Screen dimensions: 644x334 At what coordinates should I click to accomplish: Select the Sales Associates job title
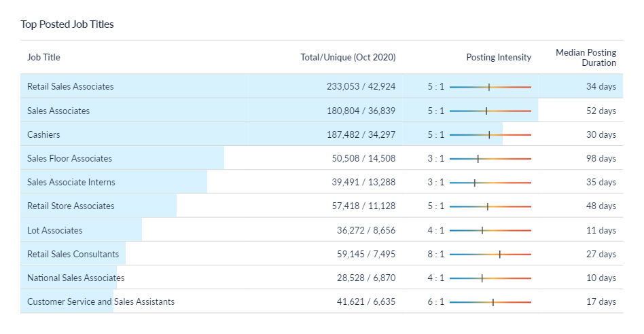point(58,111)
